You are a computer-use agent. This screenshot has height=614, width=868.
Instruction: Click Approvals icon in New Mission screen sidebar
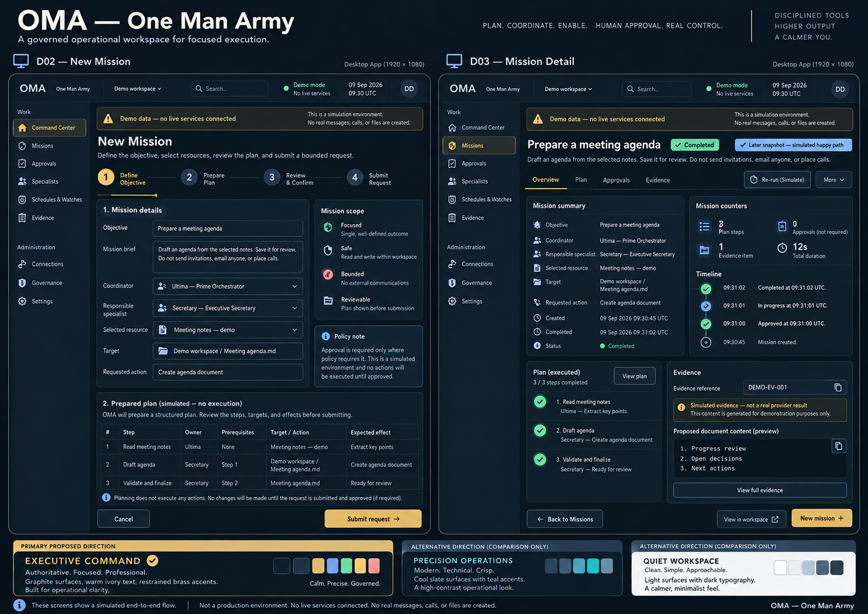pyautogui.click(x=22, y=164)
